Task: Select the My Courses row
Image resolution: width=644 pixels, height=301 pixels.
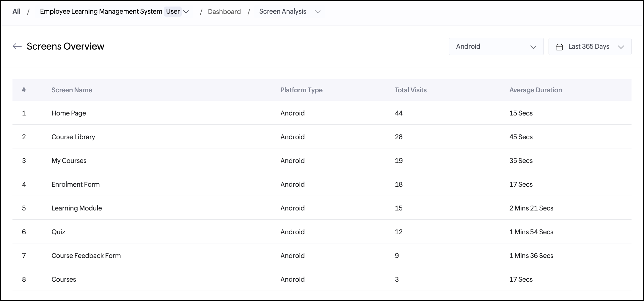Action: (69, 161)
